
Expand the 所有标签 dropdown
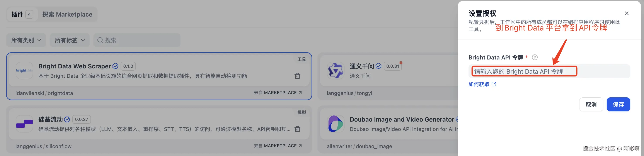coord(70,40)
